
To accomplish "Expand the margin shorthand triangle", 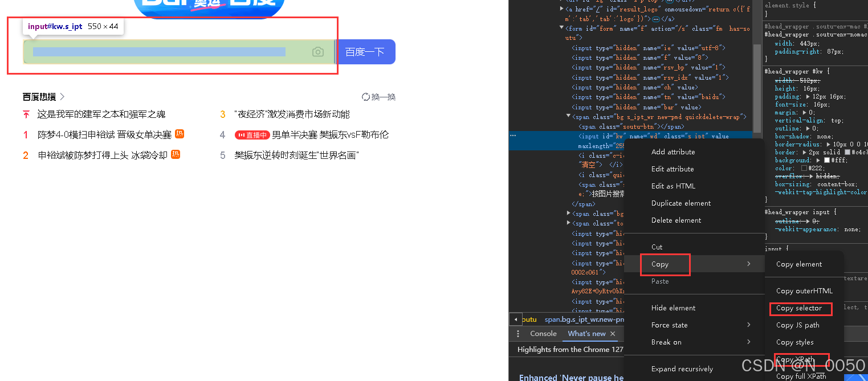I will pyautogui.click(x=803, y=113).
